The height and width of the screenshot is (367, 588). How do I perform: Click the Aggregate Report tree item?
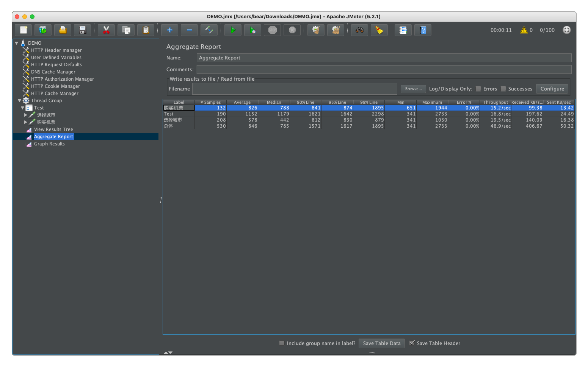(53, 137)
